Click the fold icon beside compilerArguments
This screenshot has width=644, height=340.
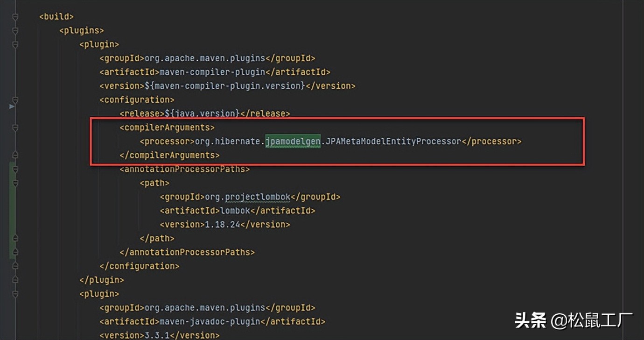(15, 127)
